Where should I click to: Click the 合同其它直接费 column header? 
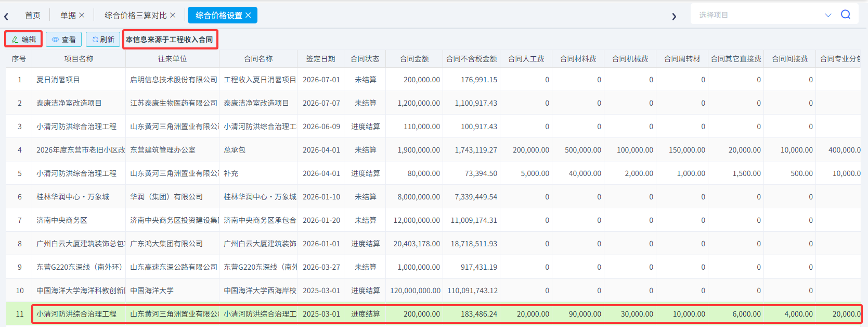(x=736, y=59)
